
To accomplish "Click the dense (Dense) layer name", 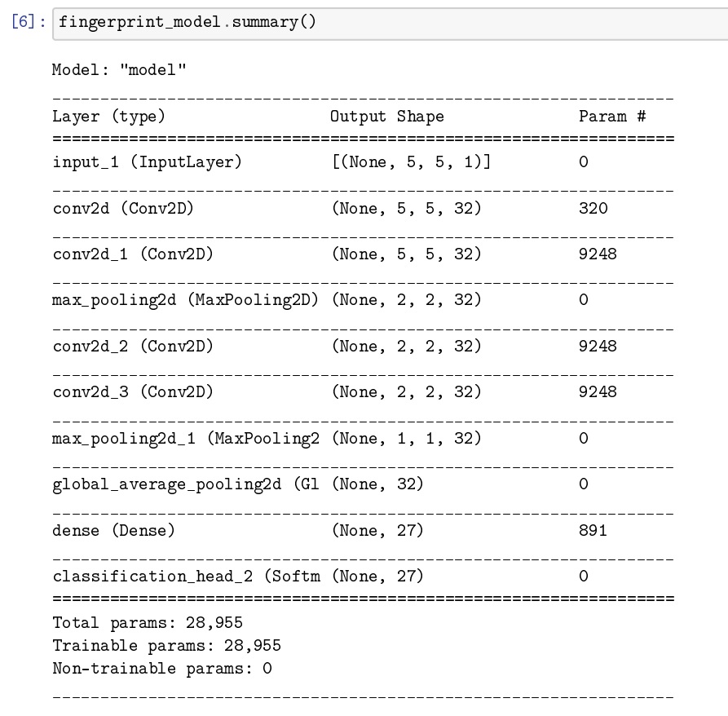I will [113, 531].
